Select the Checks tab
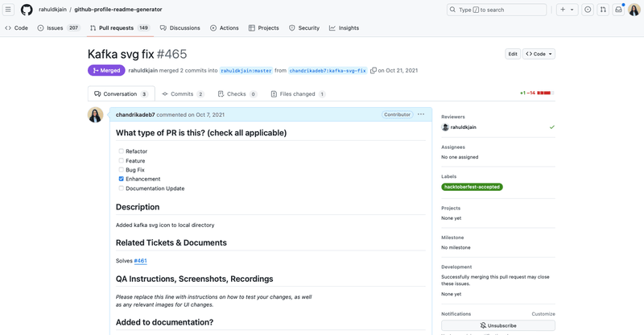 tap(237, 93)
